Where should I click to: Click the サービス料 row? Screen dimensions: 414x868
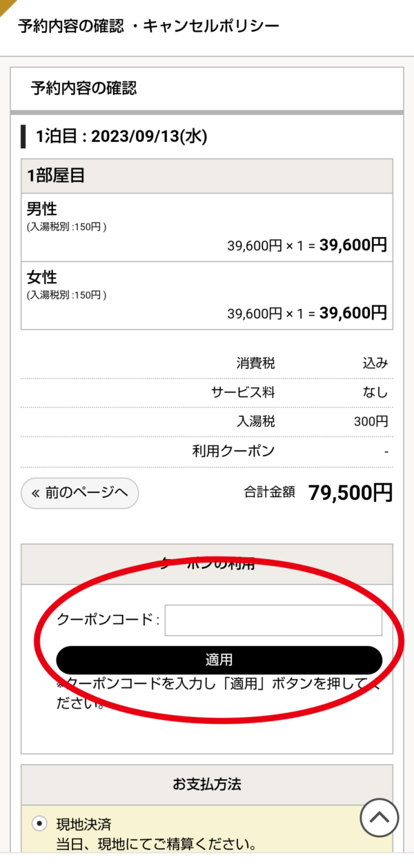[207, 393]
